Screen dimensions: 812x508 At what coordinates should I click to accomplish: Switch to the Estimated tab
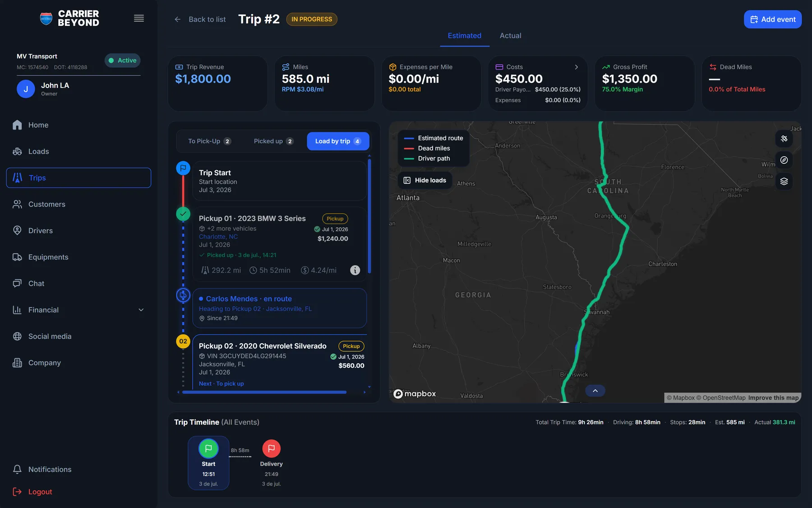coord(465,36)
